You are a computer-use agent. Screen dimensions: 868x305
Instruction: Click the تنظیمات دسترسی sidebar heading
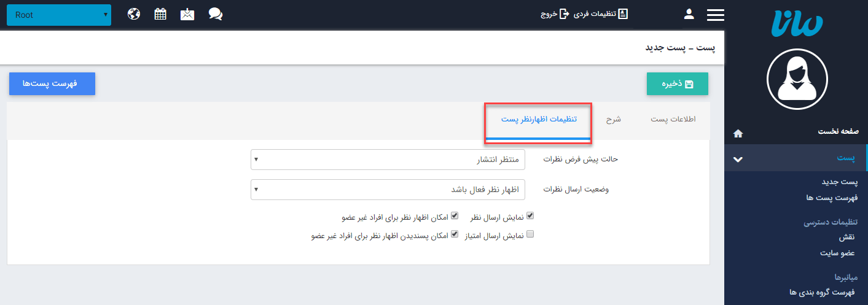click(x=831, y=222)
